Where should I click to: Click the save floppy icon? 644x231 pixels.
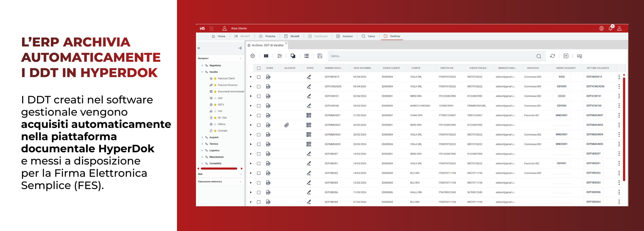click(320, 56)
